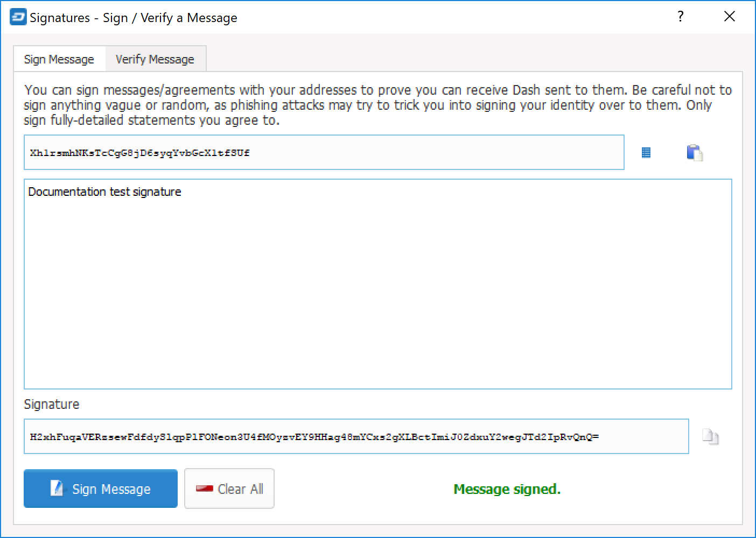The width and height of the screenshot is (756, 538).
Task: Open the address book chooser icon
Action: pos(646,153)
